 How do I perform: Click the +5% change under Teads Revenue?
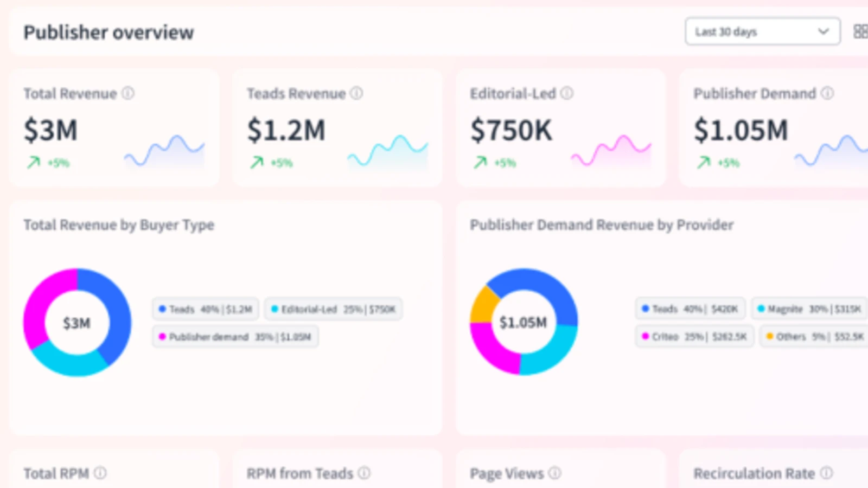click(x=282, y=163)
